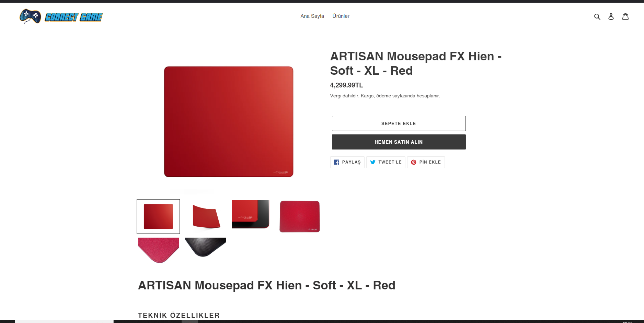Viewport: 644px width, 323px height.
Task: Go to Ana Sayfa menu item
Action: (312, 16)
